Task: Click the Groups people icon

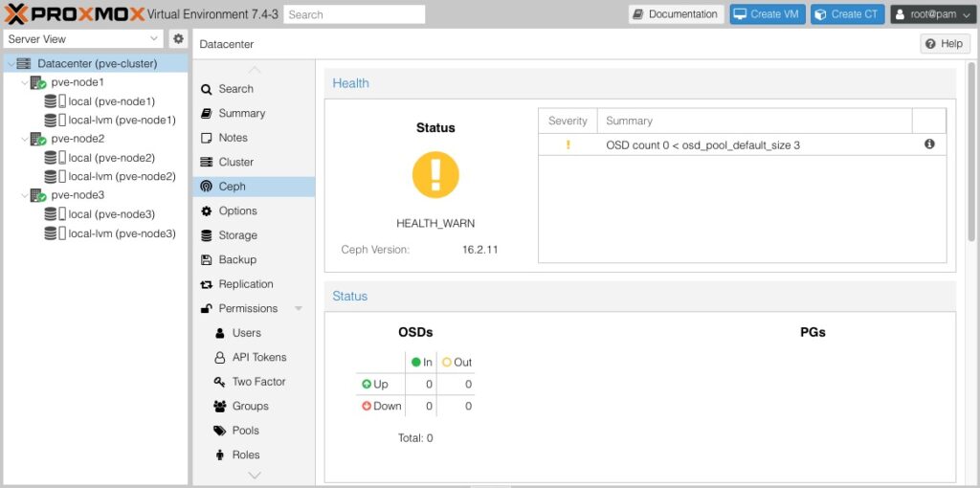Action: tap(219, 406)
